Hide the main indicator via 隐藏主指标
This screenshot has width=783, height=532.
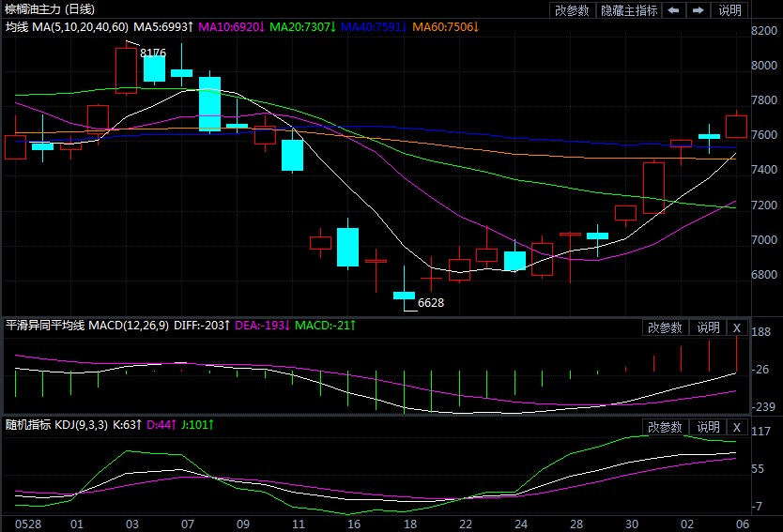pos(629,10)
